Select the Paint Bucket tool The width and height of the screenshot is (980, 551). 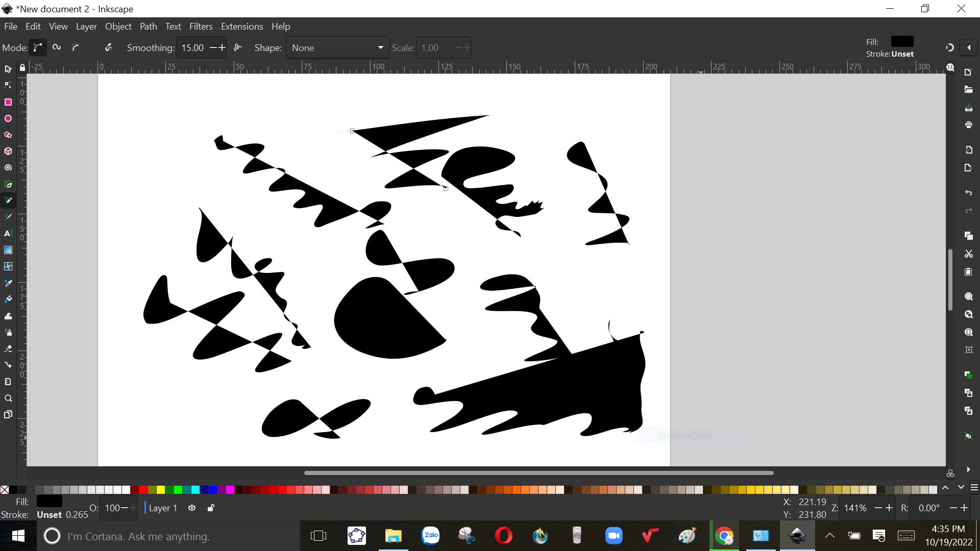8,299
